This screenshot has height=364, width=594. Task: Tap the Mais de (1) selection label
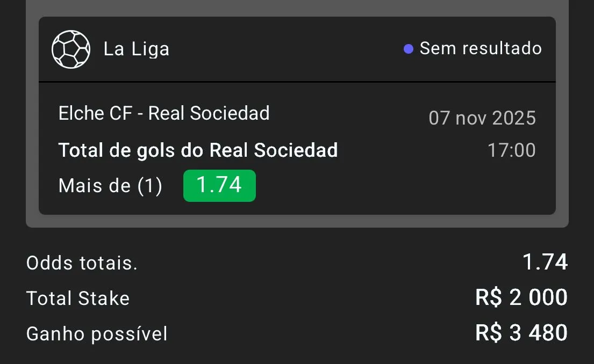tap(110, 186)
